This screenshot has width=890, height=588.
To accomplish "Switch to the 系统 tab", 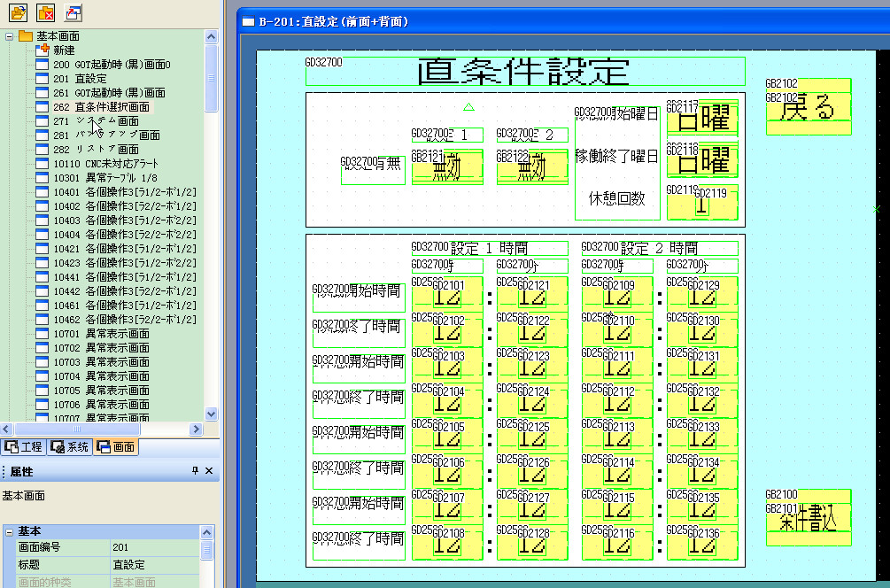I will [x=70, y=447].
